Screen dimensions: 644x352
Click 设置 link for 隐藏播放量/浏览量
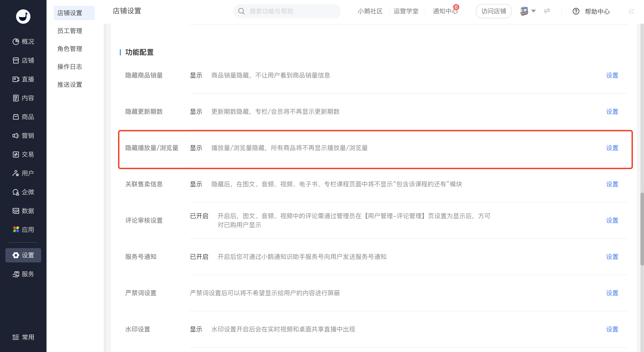(x=612, y=148)
